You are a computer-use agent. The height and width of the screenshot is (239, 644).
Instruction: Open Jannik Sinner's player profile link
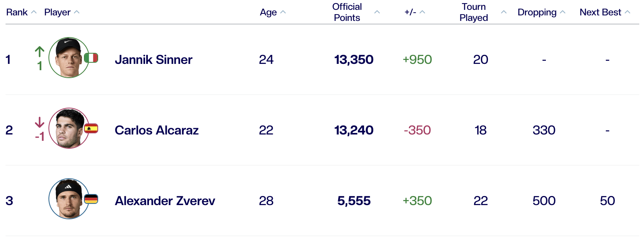153,60
